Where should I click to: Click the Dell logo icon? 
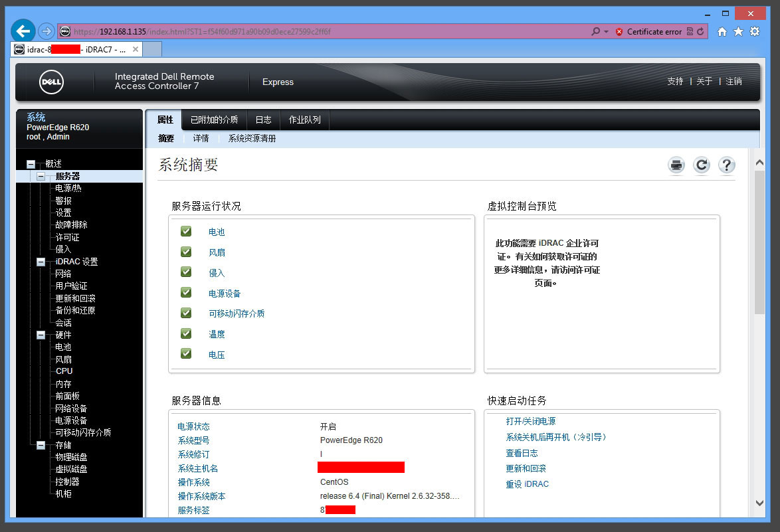[51, 82]
